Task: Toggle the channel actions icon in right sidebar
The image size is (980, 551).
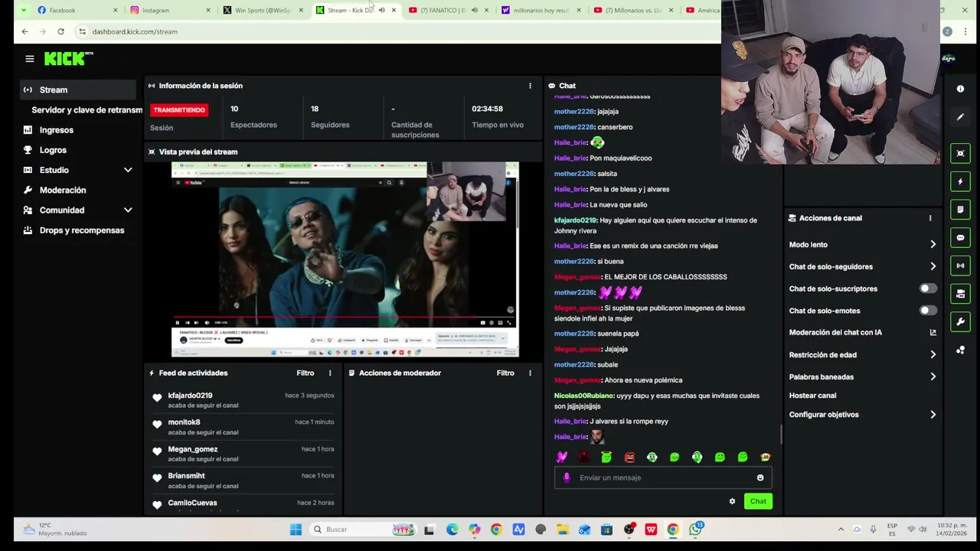Action: 960,294
